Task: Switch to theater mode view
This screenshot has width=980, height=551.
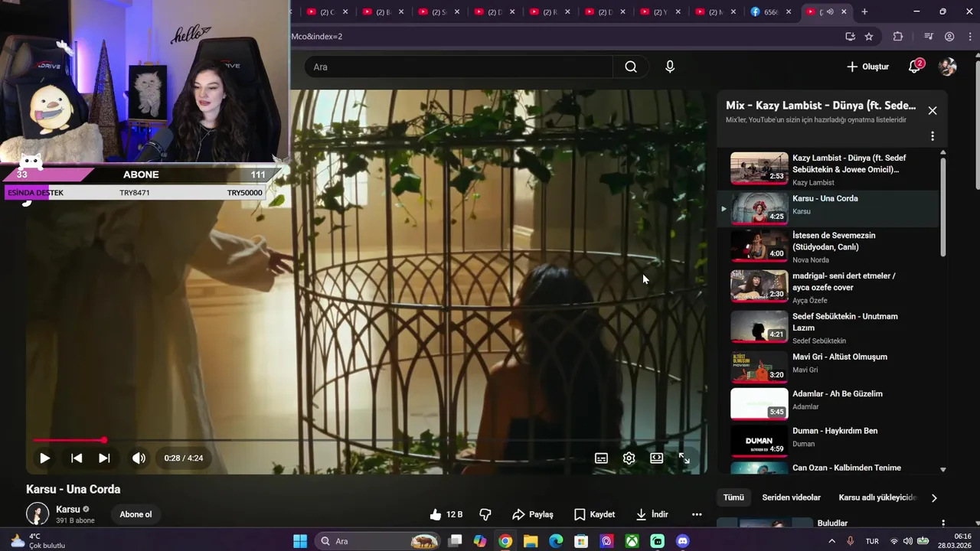Action: point(657,458)
